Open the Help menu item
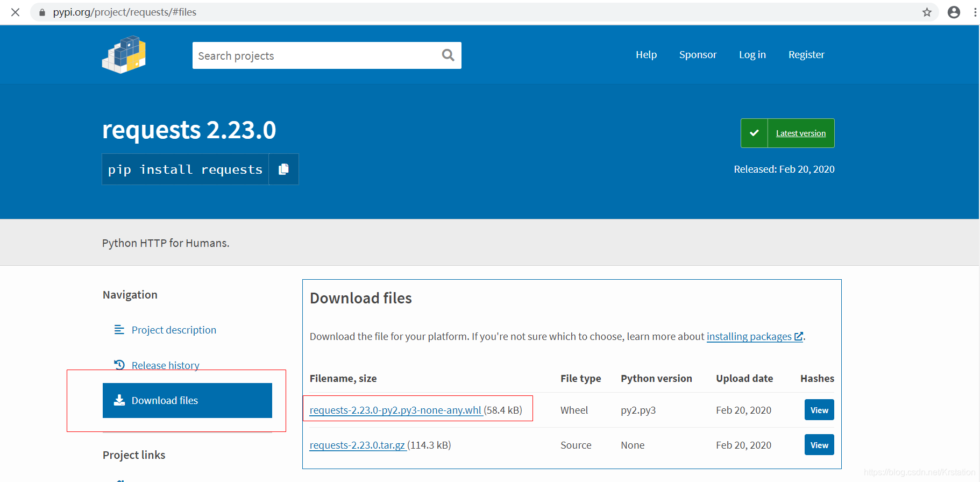Image resolution: width=980 pixels, height=482 pixels. (646, 54)
